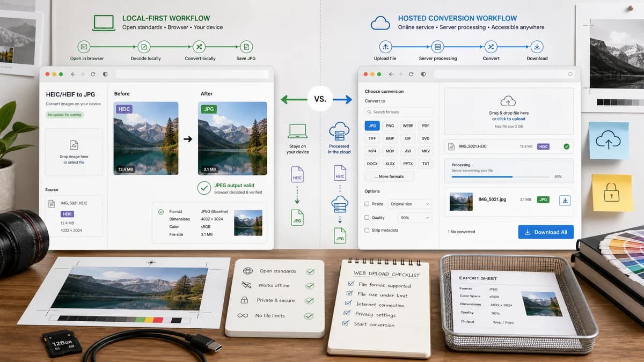The height and width of the screenshot is (362, 644).
Task: Select the purple HEIC badge on the upload row
Action: coord(544,146)
